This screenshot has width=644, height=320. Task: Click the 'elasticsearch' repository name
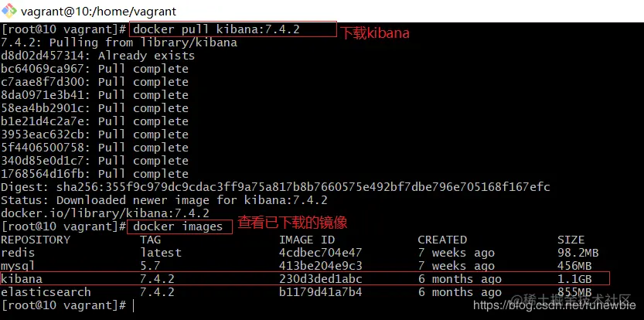46,292
